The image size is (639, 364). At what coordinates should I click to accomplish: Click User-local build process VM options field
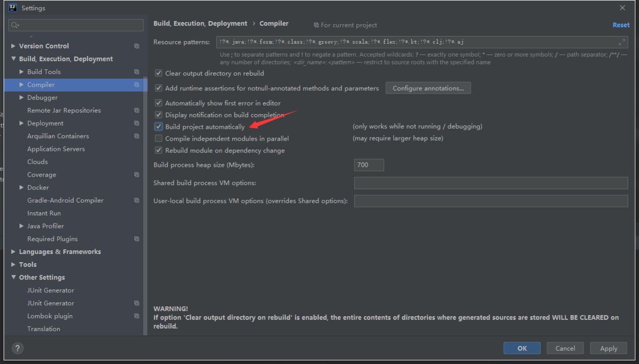(x=491, y=201)
